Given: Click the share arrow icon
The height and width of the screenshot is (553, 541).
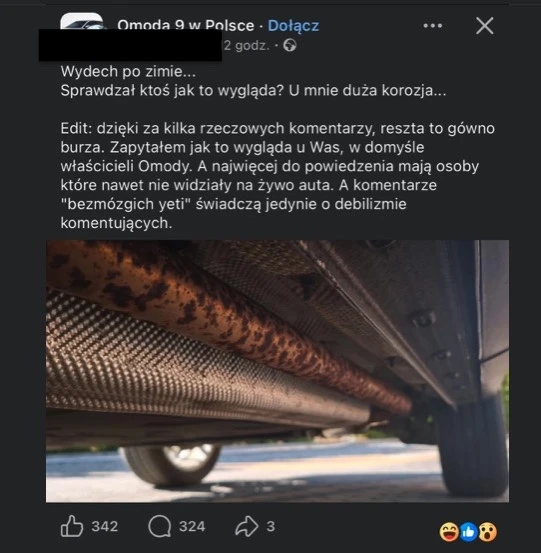Looking at the screenshot, I should (x=247, y=526).
